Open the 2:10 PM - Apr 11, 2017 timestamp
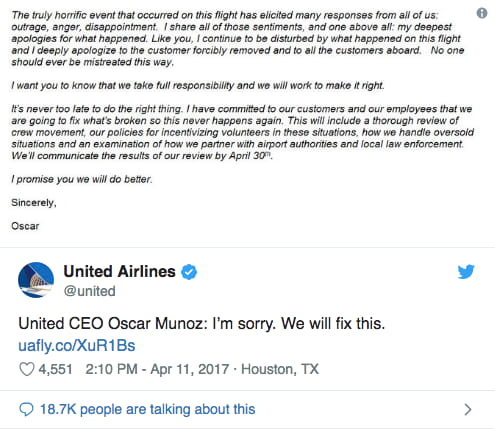Image resolution: width=495 pixels, height=429 pixels. tap(157, 369)
